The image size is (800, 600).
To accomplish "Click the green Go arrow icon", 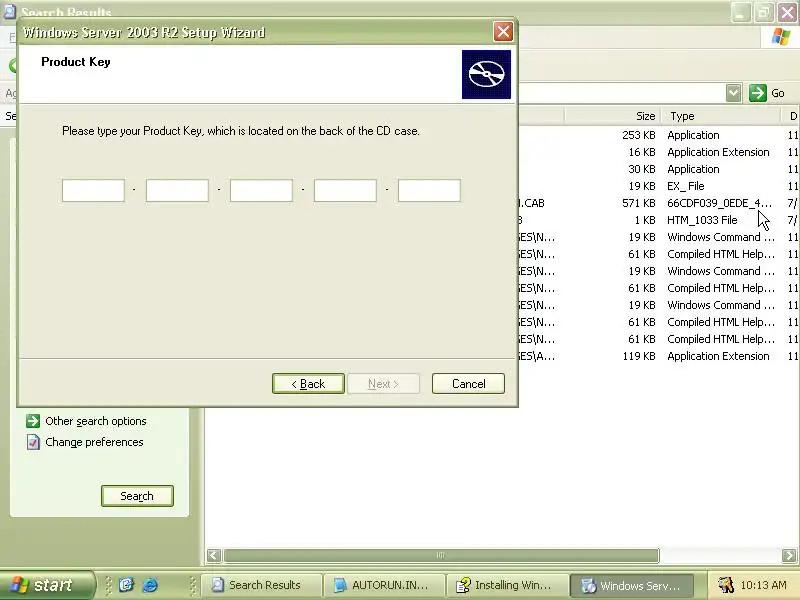I will point(758,93).
